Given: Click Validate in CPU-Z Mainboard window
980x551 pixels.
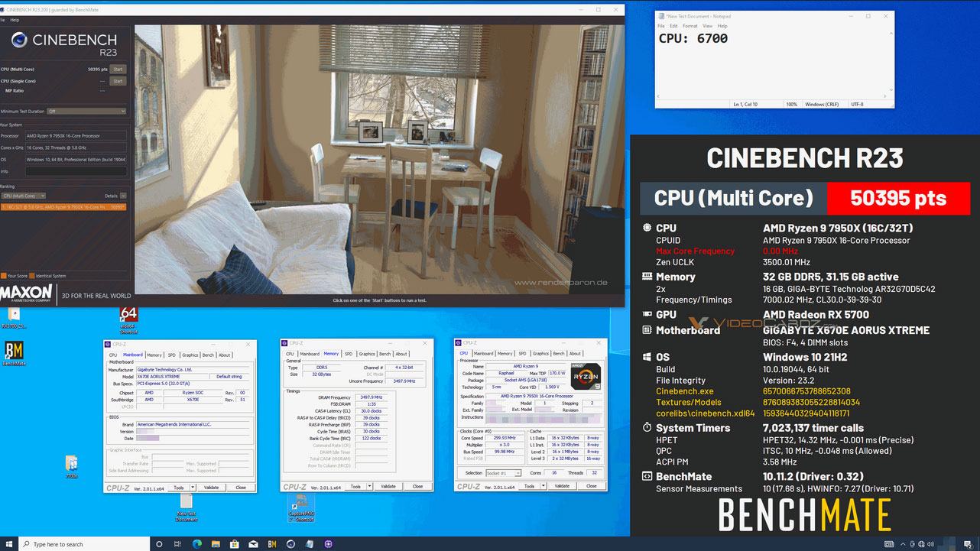Looking at the screenshot, I should 211,487.
